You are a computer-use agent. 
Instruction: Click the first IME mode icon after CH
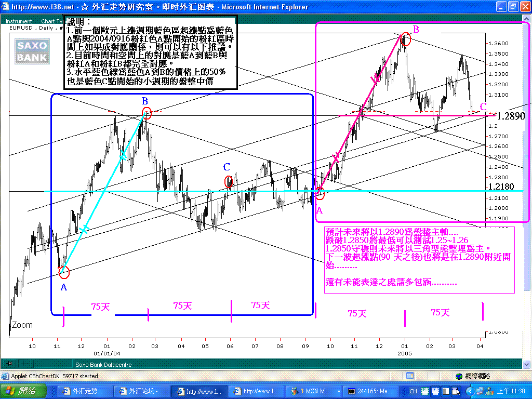[425, 391]
